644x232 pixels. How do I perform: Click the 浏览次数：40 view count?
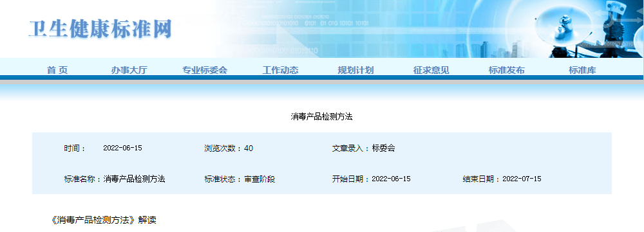point(229,148)
